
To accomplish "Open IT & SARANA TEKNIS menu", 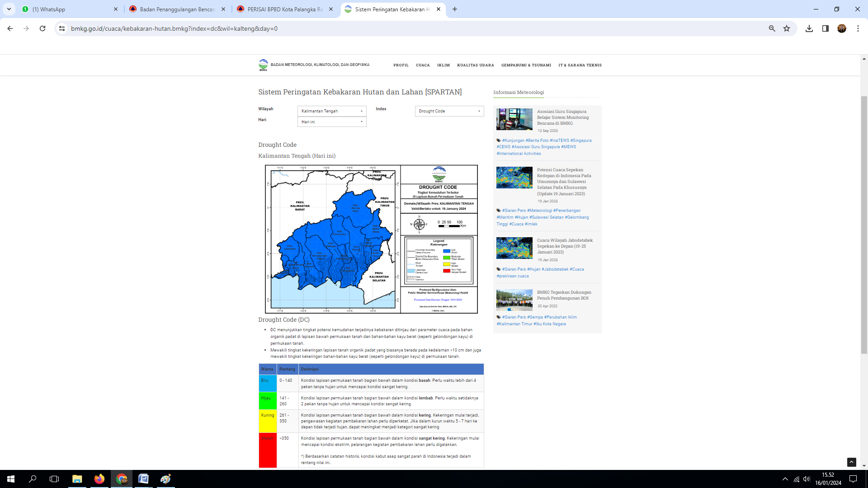I will [580, 65].
